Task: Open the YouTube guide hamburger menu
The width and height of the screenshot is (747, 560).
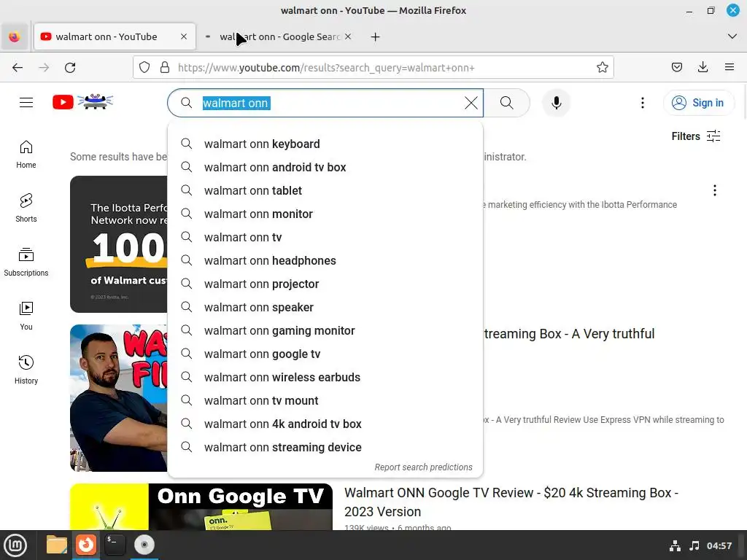Action: point(26,102)
